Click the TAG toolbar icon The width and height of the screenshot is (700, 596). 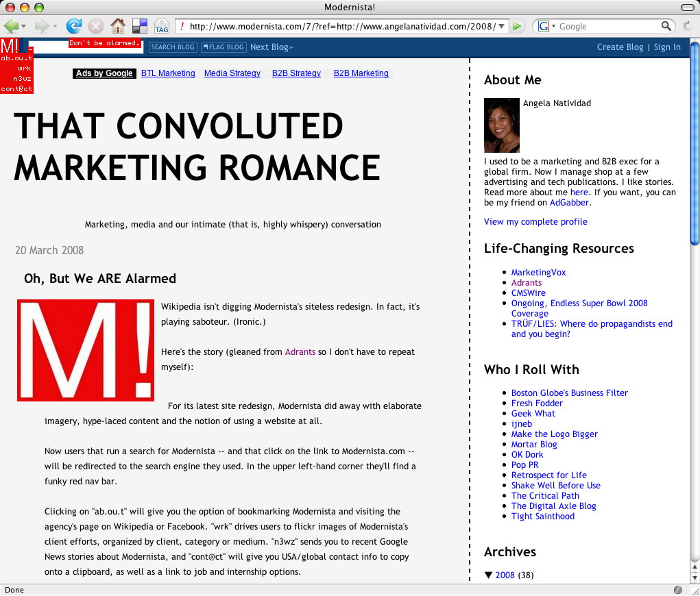pyautogui.click(x=162, y=26)
